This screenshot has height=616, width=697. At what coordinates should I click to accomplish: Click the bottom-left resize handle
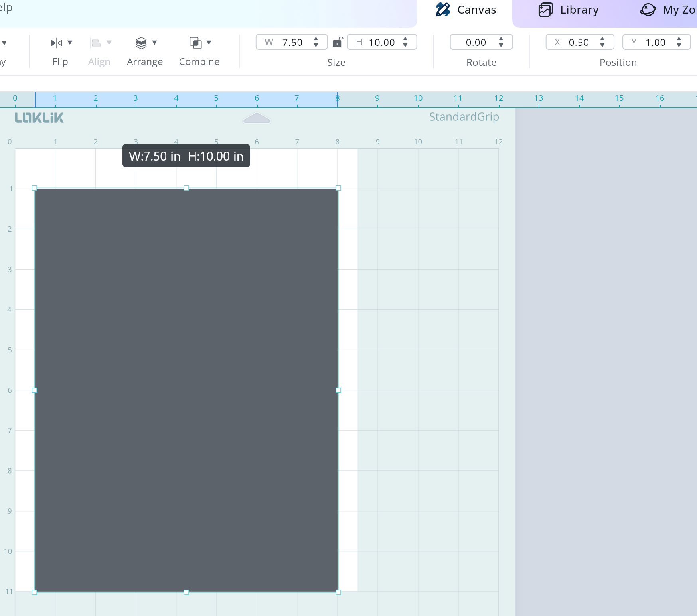[x=34, y=592]
